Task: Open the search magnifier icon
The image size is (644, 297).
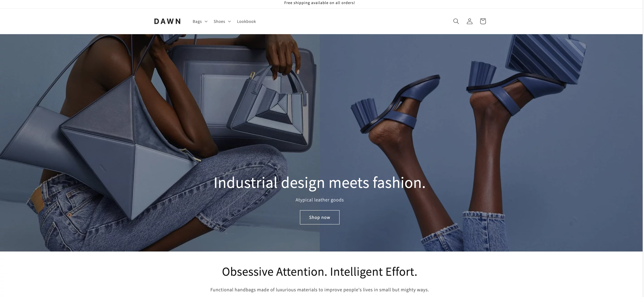Action: coord(456,21)
